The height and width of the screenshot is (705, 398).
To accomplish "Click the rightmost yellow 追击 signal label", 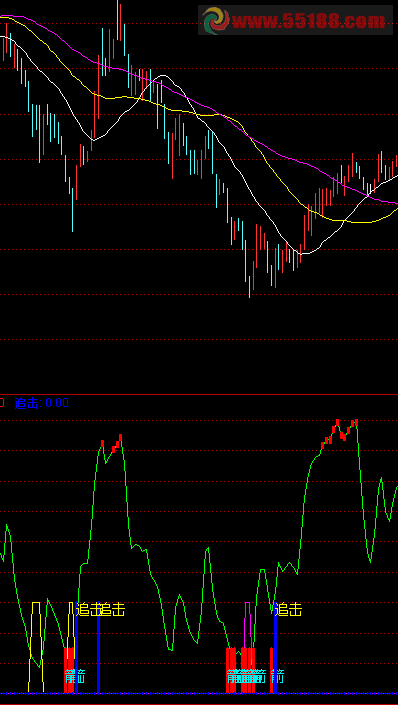I will click(x=288, y=610).
